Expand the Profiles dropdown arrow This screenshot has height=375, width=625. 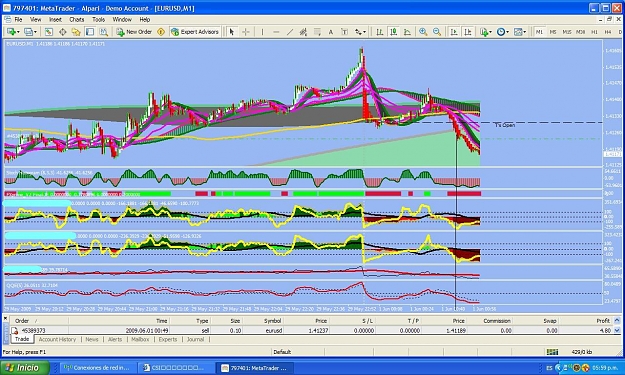pos(35,32)
